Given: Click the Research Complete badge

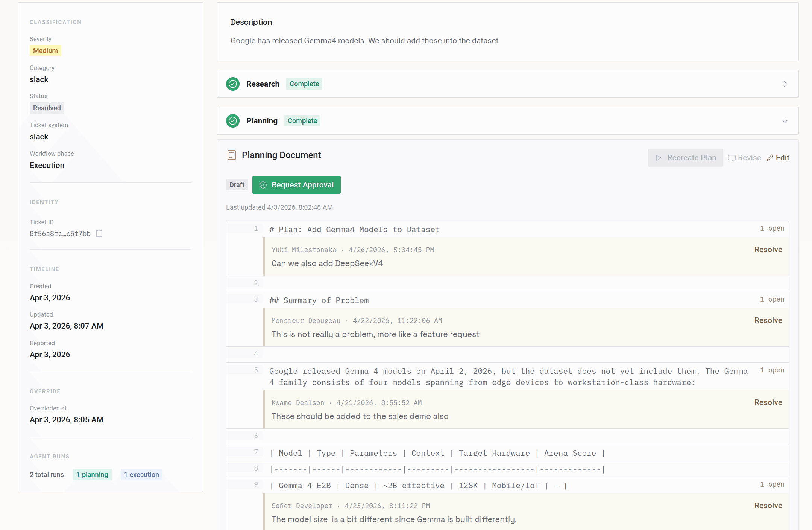Looking at the screenshot, I should (304, 84).
